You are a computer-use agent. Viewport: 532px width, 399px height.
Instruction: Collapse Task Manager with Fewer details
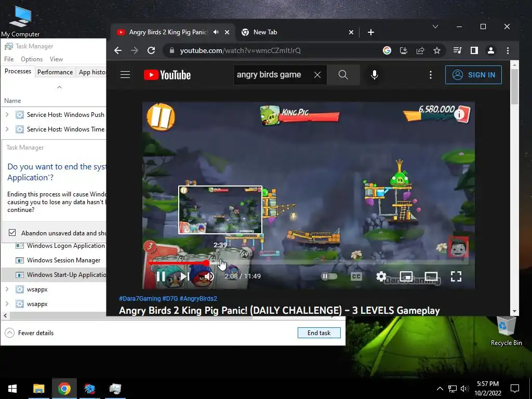tap(29, 333)
